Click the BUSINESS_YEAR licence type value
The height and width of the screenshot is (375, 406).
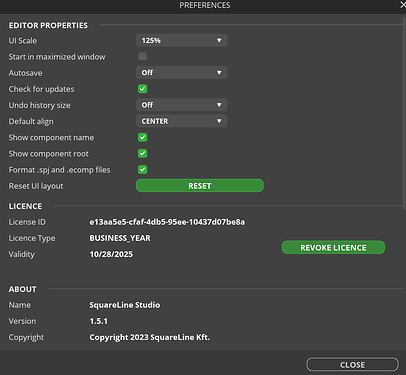click(120, 238)
